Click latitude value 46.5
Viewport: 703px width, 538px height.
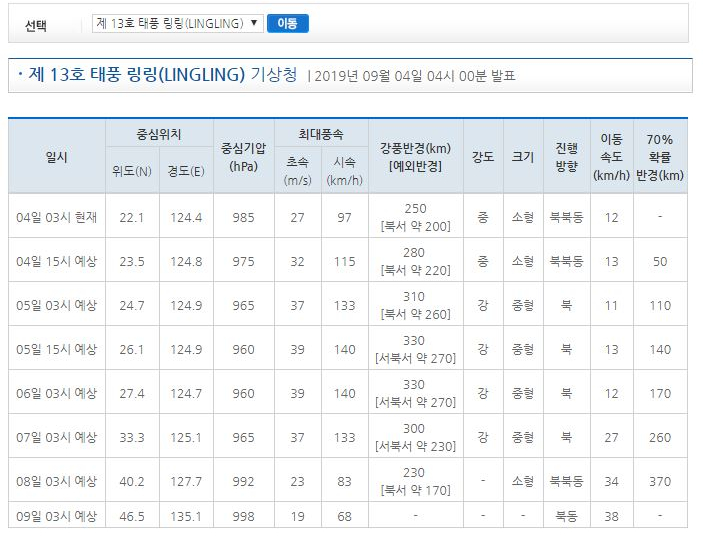point(132,516)
